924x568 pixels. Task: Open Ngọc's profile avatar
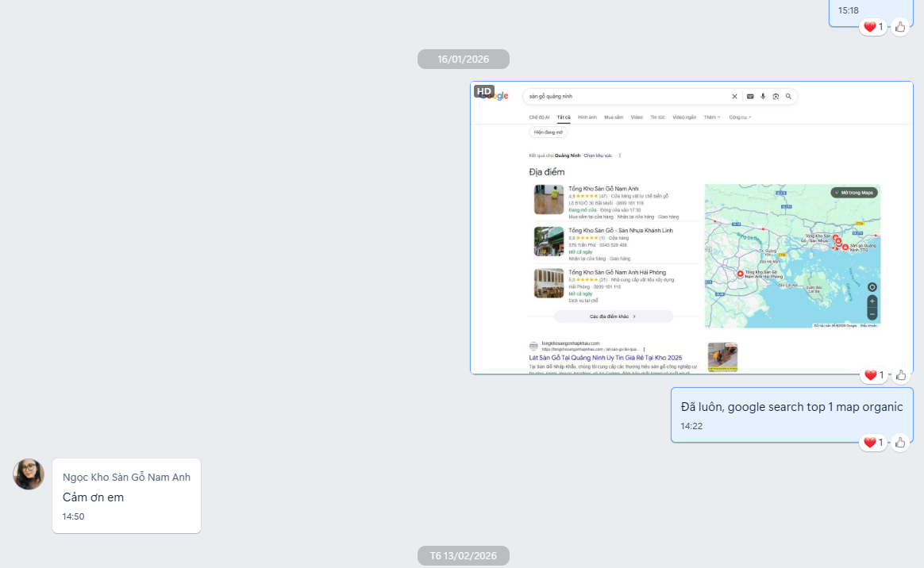click(29, 474)
